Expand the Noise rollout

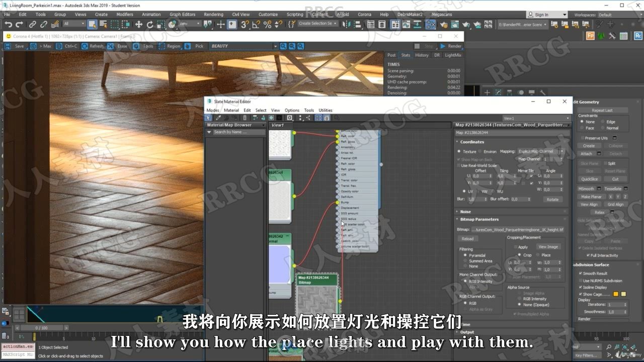(x=465, y=212)
